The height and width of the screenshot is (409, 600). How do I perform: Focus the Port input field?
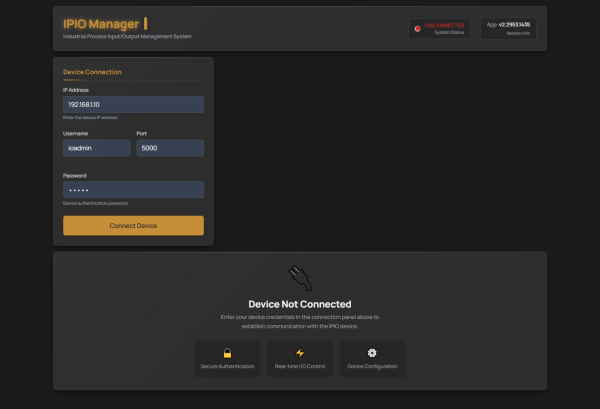170,148
